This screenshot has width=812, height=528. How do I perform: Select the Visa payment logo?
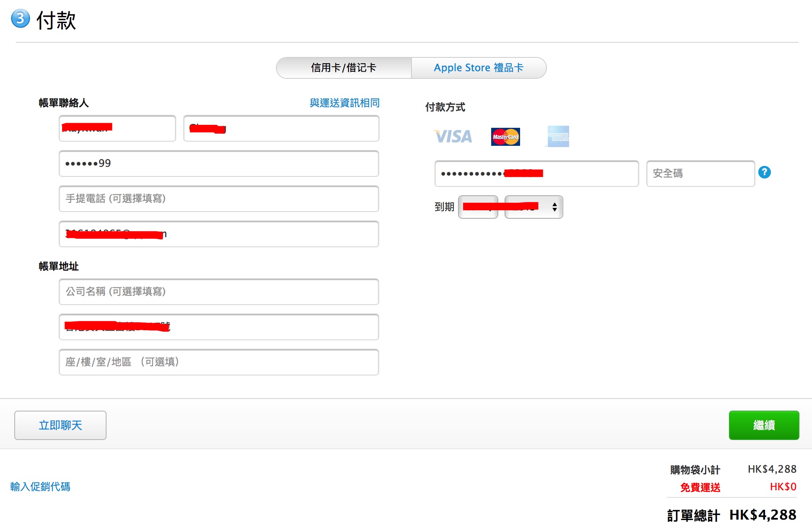(452, 136)
